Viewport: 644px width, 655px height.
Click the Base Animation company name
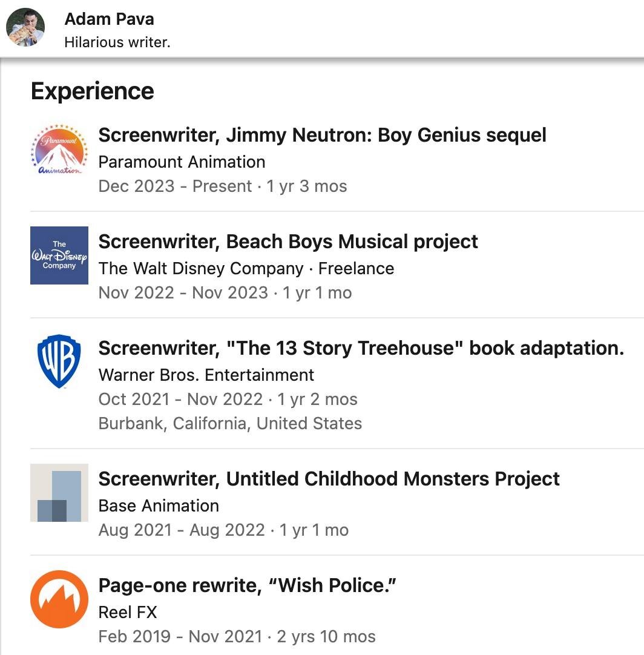coord(159,505)
